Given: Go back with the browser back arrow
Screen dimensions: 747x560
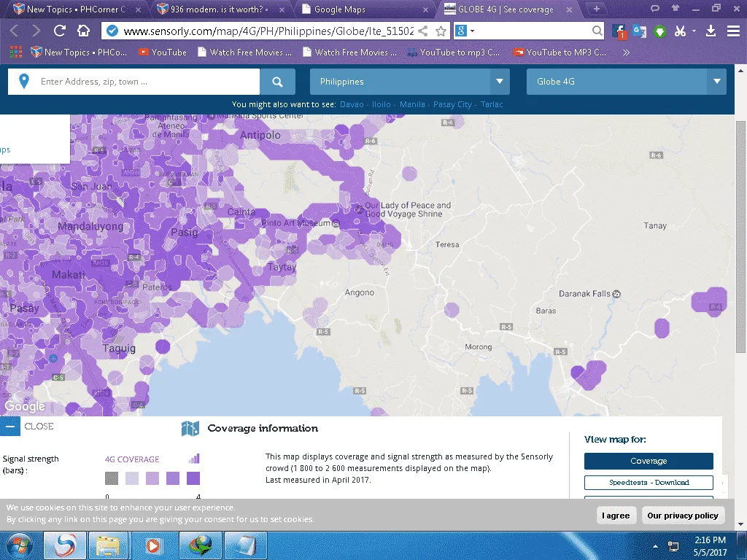Looking at the screenshot, I should pos(14,31).
